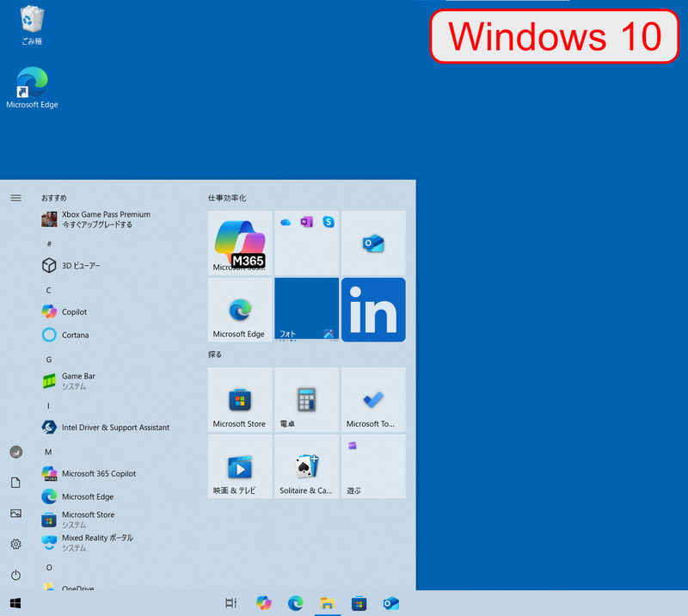Click the 探る tile group heading
688x616 pixels.
click(x=214, y=354)
